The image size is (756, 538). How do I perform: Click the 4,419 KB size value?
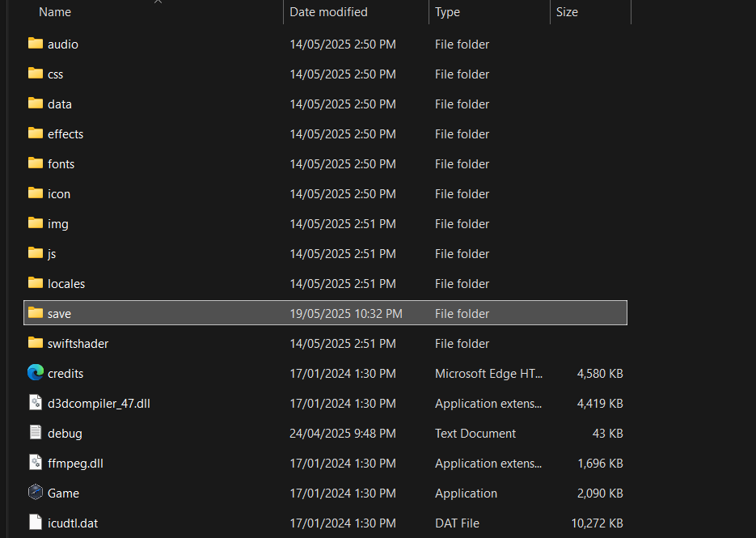click(600, 404)
